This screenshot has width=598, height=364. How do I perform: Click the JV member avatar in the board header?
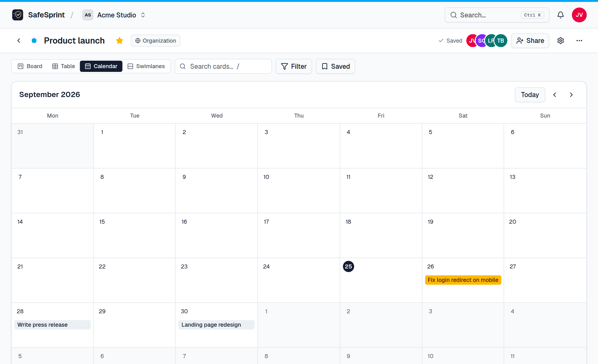click(x=472, y=41)
